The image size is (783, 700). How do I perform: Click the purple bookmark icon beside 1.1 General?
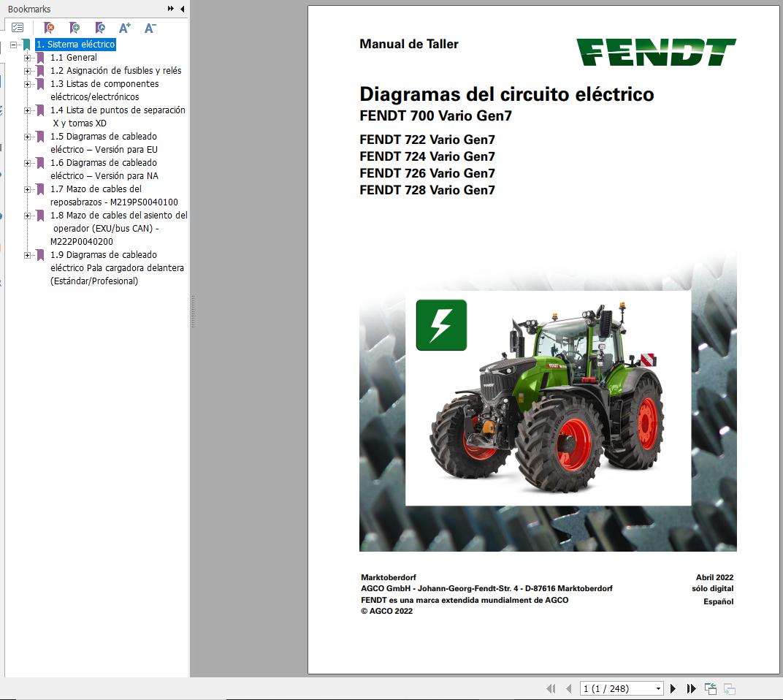[40, 58]
